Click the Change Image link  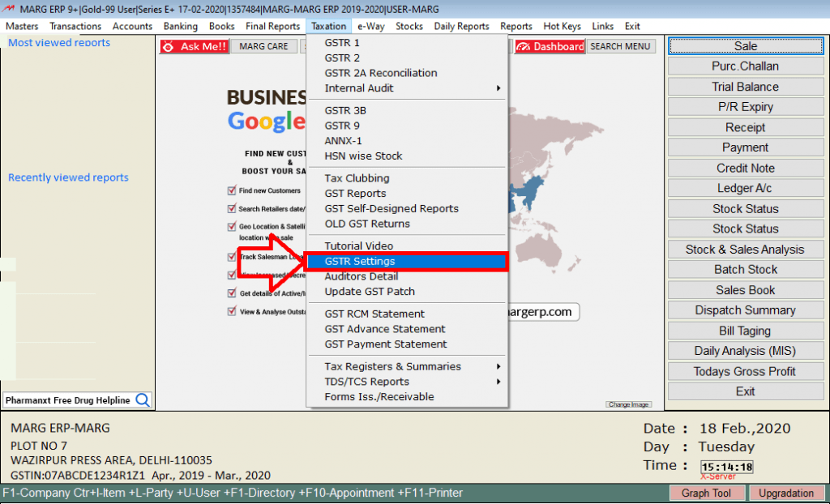pyautogui.click(x=628, y=404)
